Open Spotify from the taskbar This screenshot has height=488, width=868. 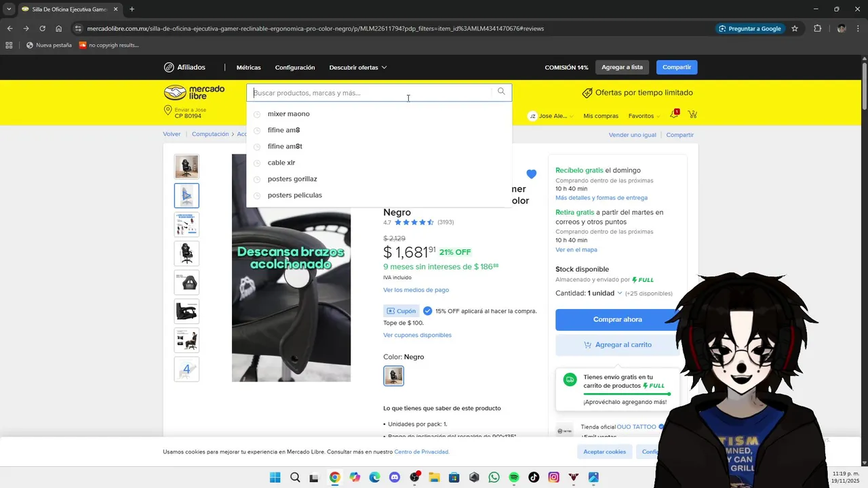514,477
